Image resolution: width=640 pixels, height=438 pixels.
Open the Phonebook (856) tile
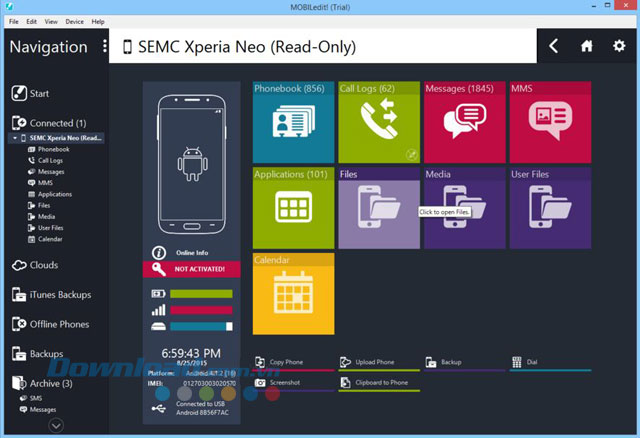tap(293, 122)
